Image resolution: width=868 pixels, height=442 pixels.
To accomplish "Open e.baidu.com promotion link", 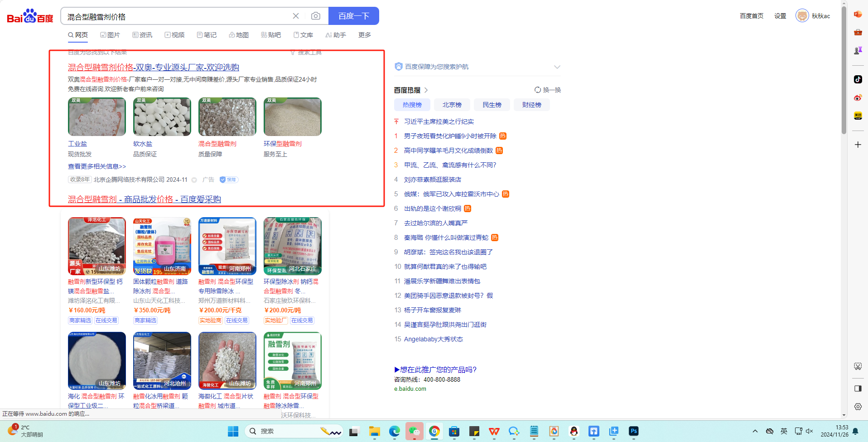I will [x=410, y=389].
